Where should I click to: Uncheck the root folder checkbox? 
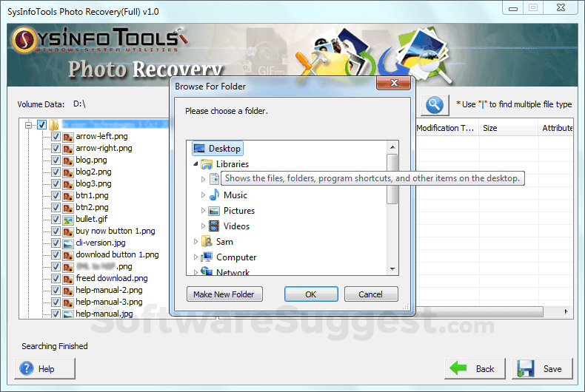pos(41,125)
